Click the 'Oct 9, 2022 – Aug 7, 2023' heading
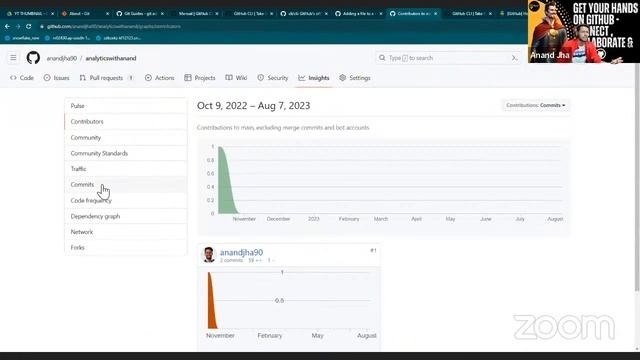Viewport: 640px width, 360px height. (253, 106)
